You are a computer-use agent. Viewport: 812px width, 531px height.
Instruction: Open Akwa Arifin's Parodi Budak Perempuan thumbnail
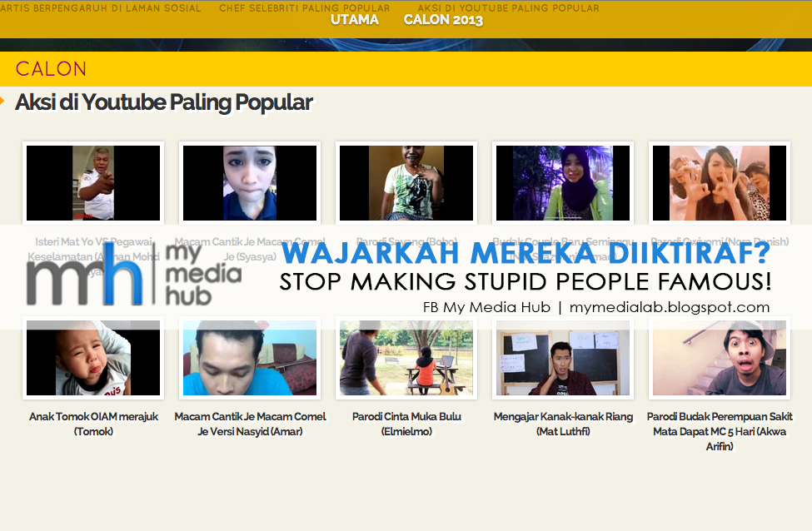click(720, 358)
